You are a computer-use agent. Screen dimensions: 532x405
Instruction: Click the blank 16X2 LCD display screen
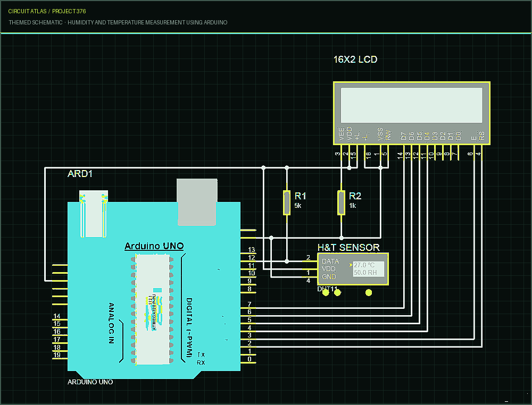(x=412, y=105)
